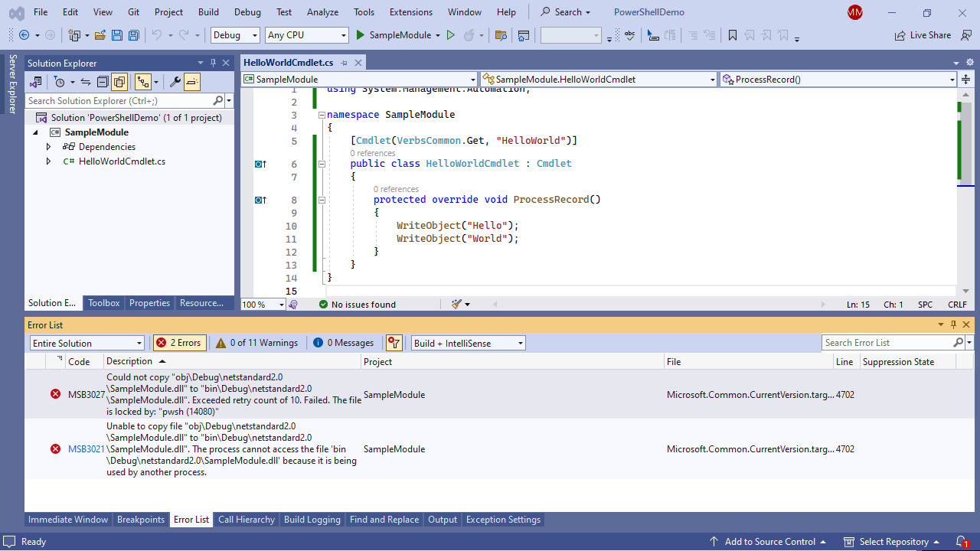Click the MSB3021 error code link
The height and width of the screenshot is (551, 980).
click(87, 448)
